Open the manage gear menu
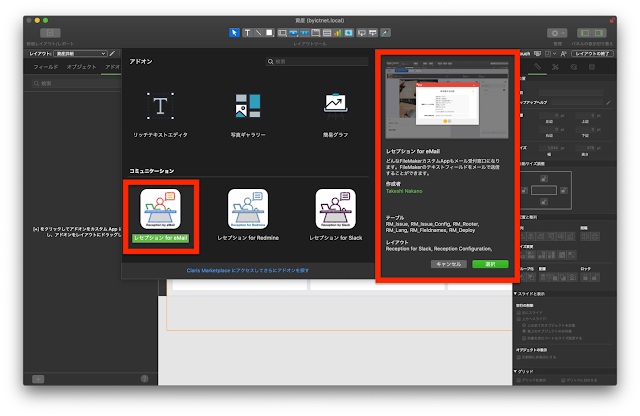640x416 pixels. click(x=557, y=33)
